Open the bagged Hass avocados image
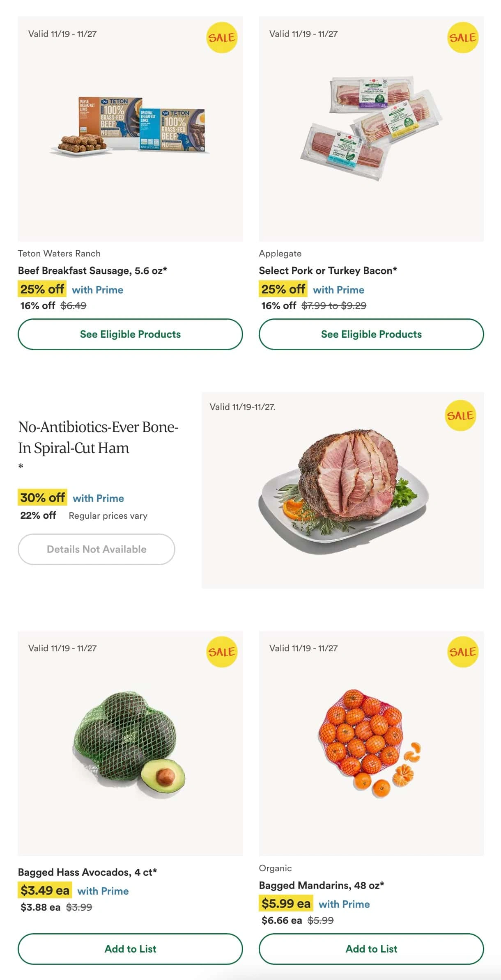 click(x=130, y=743)
